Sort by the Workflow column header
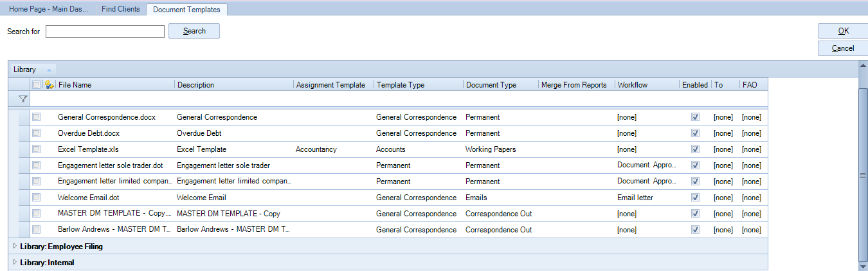This screenshot has width=868, height=271. pos(647,84)
